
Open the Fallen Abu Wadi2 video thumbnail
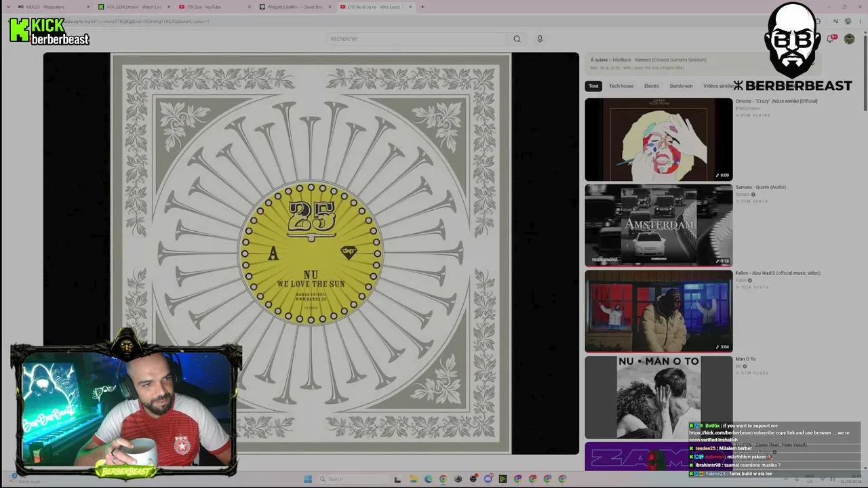(x=658, y=311)
